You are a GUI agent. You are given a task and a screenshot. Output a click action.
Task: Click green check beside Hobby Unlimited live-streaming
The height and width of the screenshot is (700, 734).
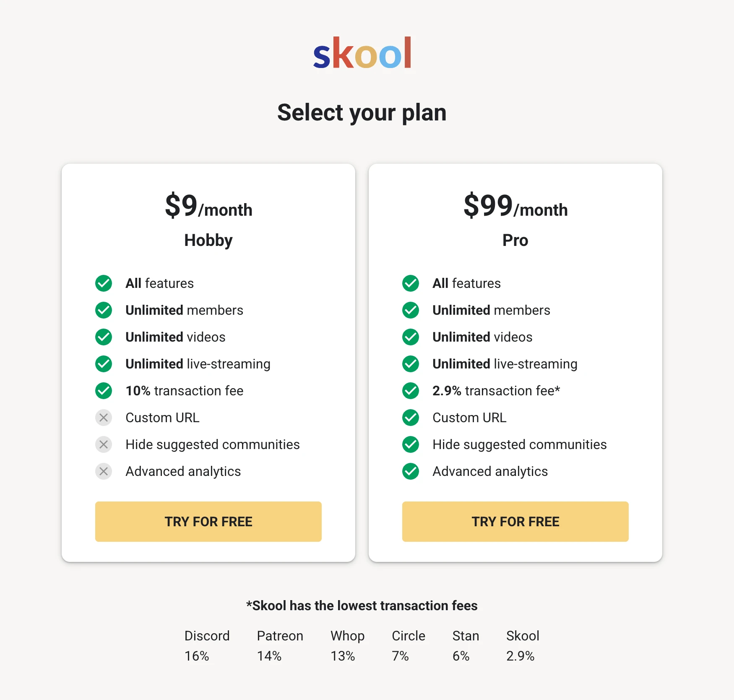(x=104, y=364)
